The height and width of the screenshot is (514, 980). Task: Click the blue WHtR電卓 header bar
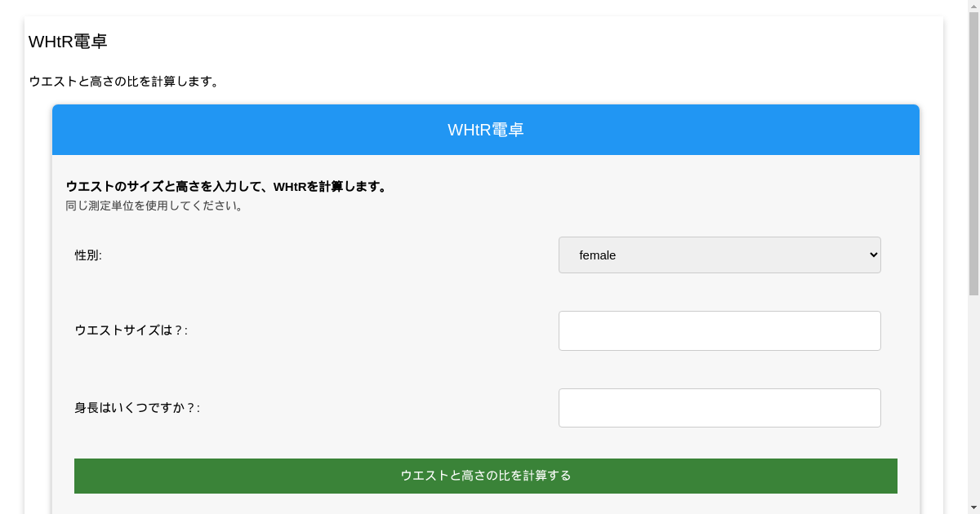point(485,129)
